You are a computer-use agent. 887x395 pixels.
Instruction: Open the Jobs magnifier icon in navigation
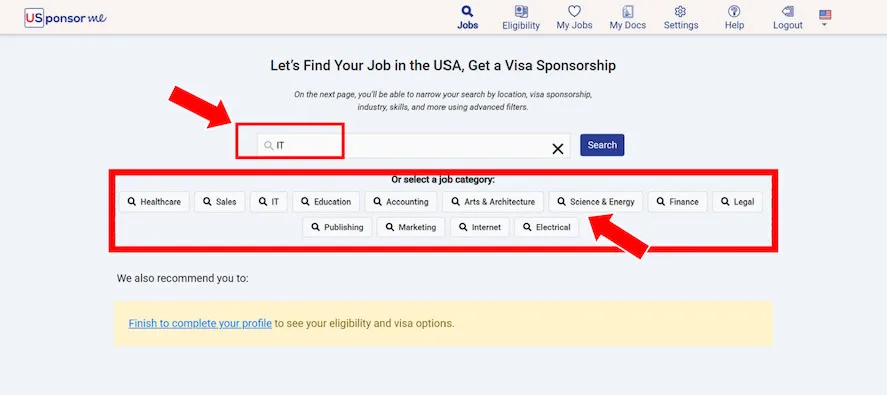click(x=467, y=11)
